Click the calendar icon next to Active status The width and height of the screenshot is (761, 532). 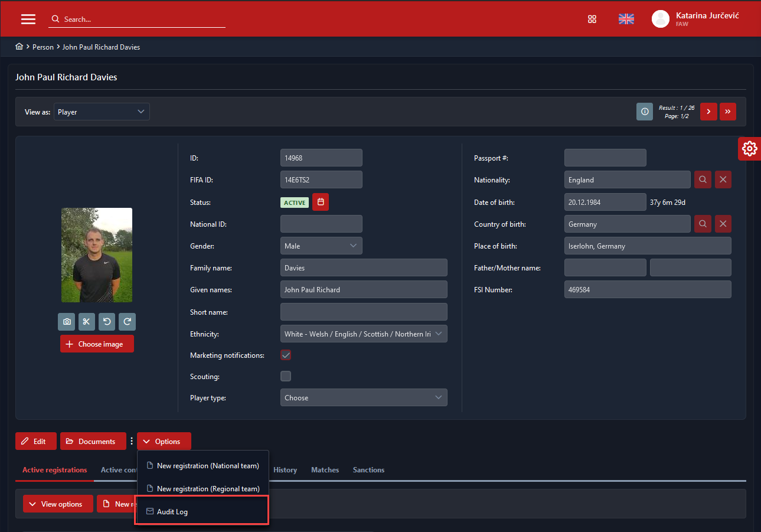tap(321, 202)
